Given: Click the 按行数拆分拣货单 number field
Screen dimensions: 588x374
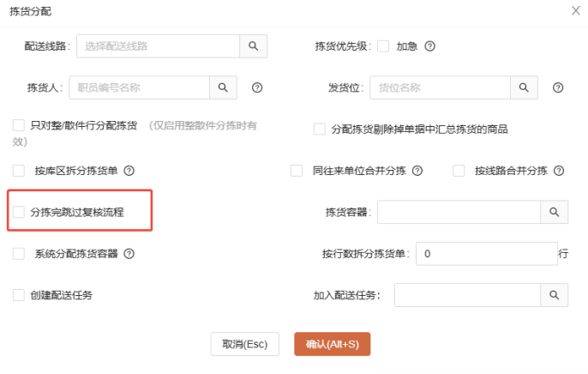Looking at the screenshot, I should point(486,254).
